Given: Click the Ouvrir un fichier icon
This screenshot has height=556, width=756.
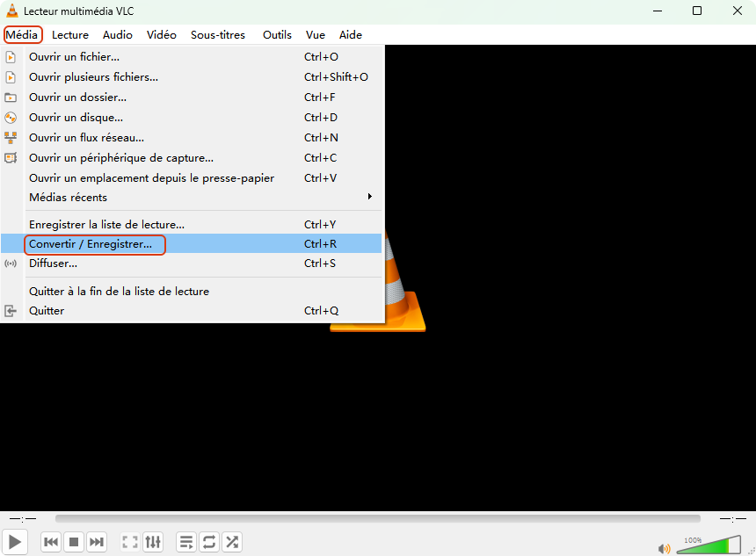Looking at the screenshot, I should (x=11, y=57).
